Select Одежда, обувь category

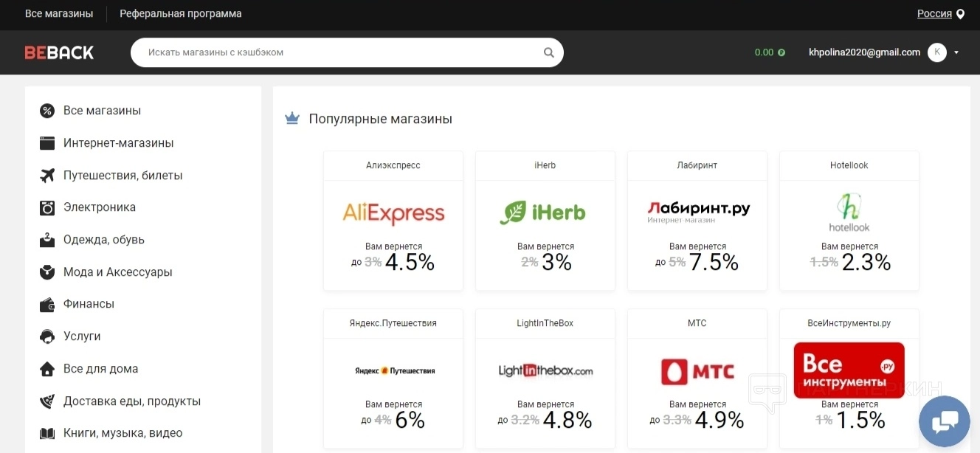104,240
